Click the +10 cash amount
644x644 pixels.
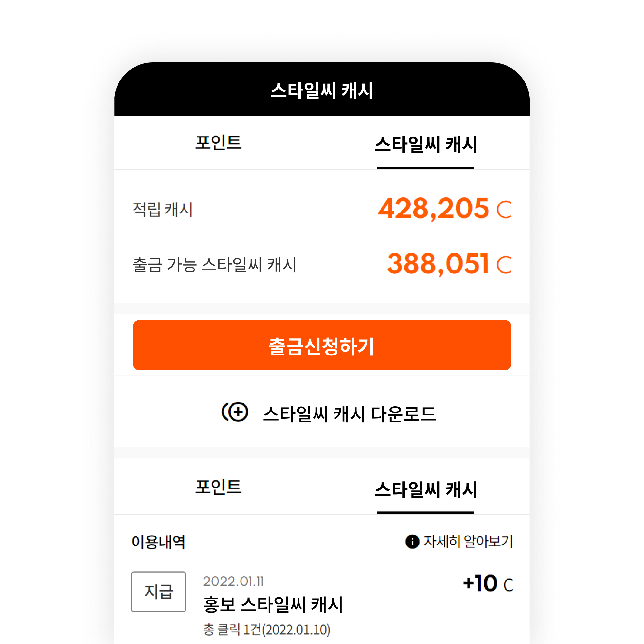pyautogui.click(x=480, y=584)
